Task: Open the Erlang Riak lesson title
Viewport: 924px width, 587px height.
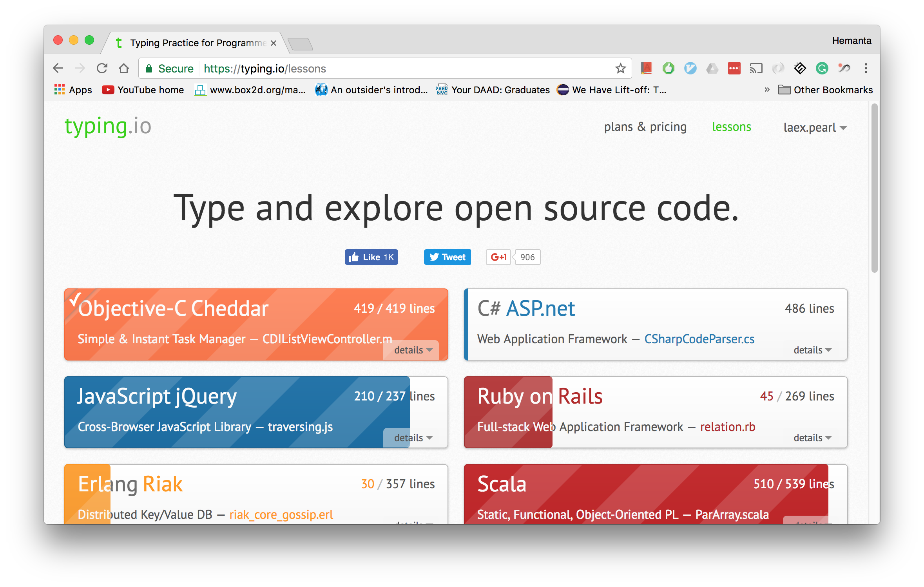Action: click(130, 484)
